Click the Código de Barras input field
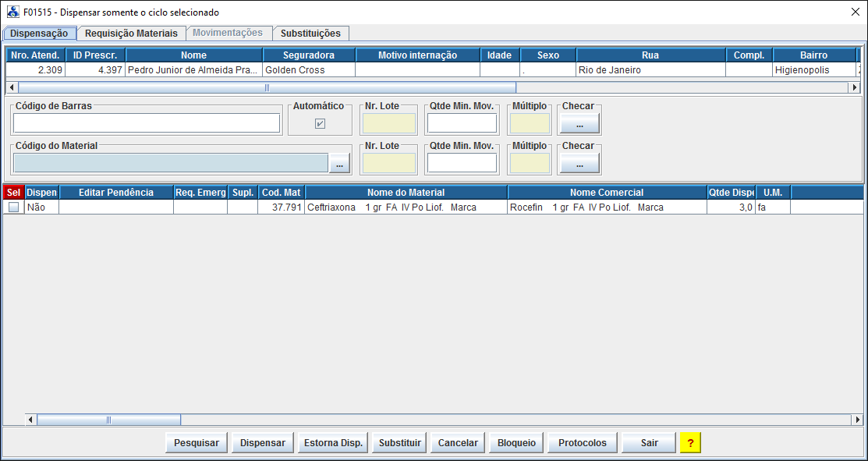Screen dimensions: 868x461 click(x=147, y=123)
